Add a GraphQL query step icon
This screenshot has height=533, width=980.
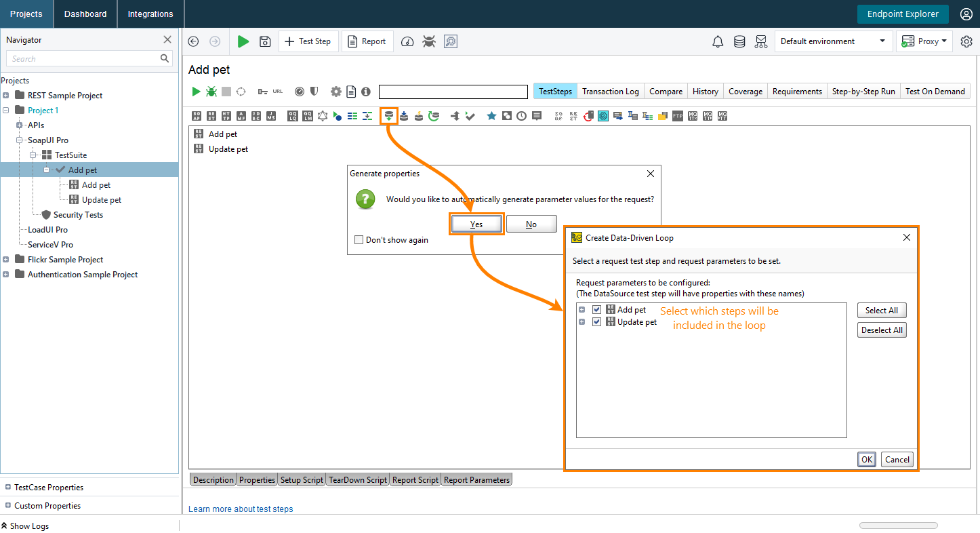[292, 116]
